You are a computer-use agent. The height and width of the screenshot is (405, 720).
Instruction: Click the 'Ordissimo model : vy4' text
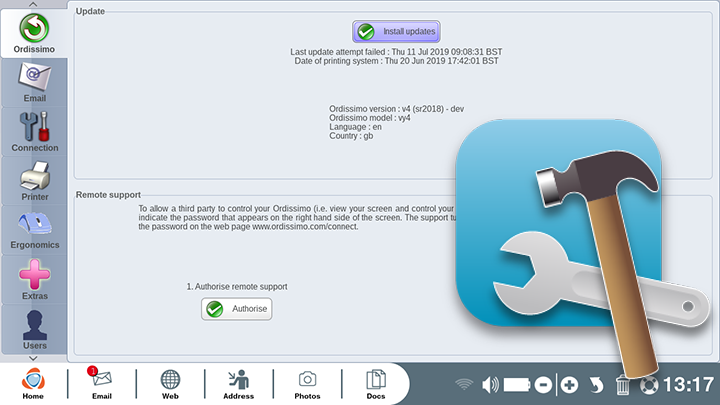click(370, 118)
